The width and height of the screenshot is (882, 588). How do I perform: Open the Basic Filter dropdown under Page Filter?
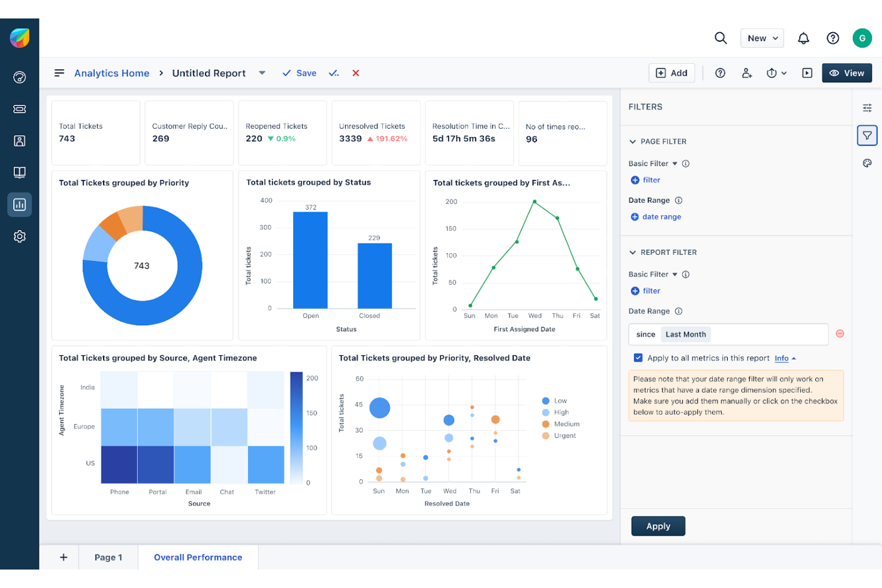point(675,163)
